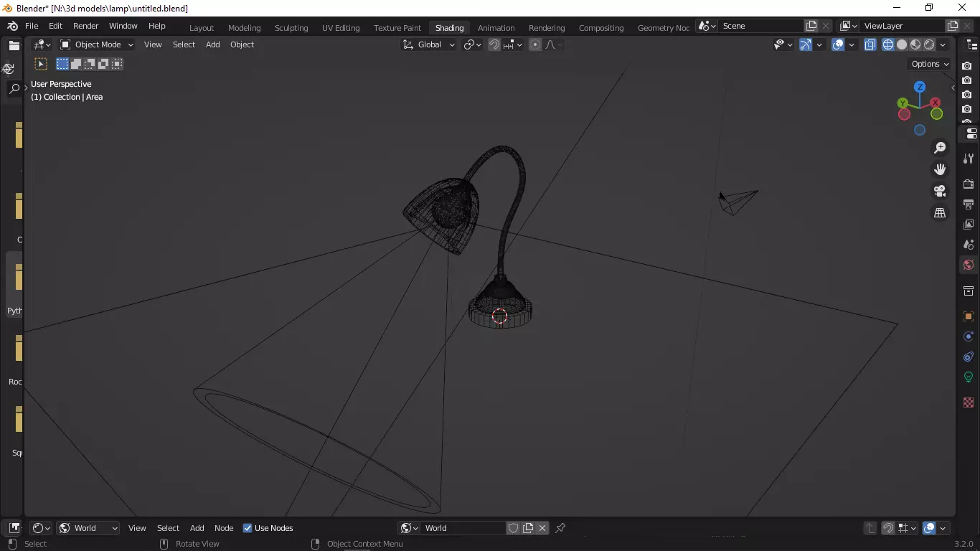Screen dimensions: 980x551
Task: Switch to the Animation workspace tab
Action: (496, 28)
